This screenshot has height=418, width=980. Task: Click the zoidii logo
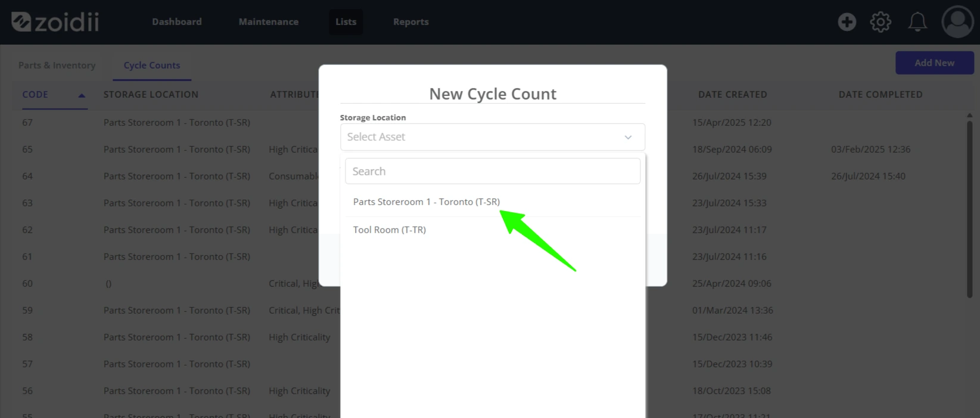coord(55,22)
